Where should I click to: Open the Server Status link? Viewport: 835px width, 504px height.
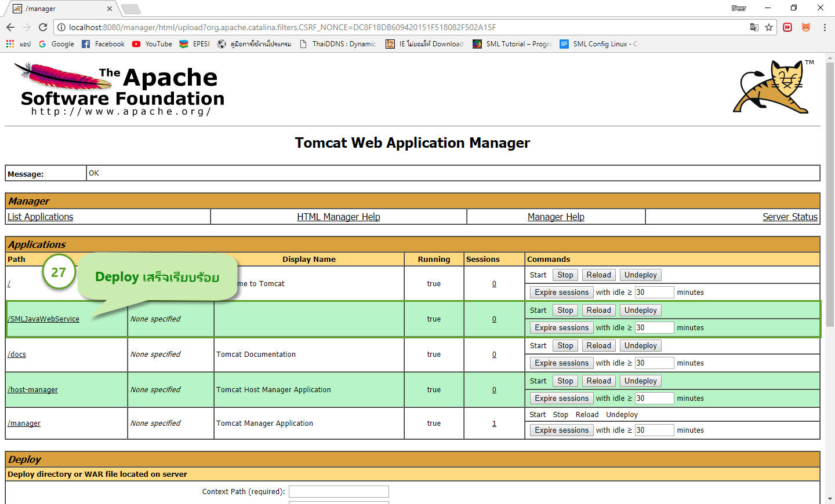pos(790,217)
